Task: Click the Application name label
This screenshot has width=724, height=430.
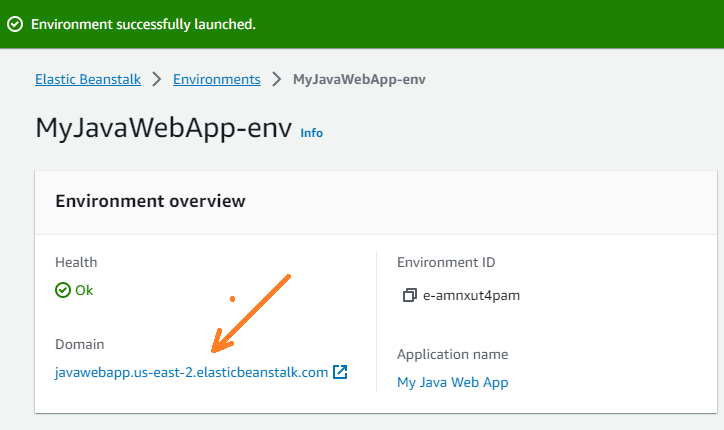Action: coord(452,354)
